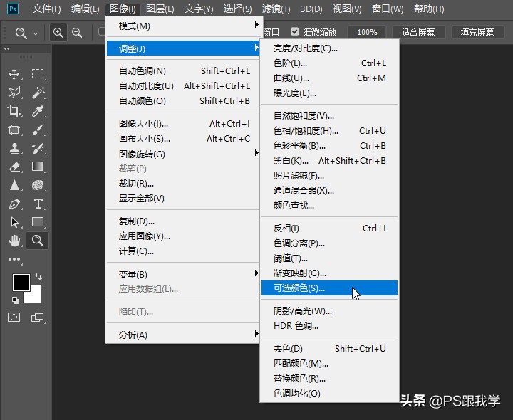513x420 pixels.
Task: Select the Crop tool
Action: [x=14, y=111]
